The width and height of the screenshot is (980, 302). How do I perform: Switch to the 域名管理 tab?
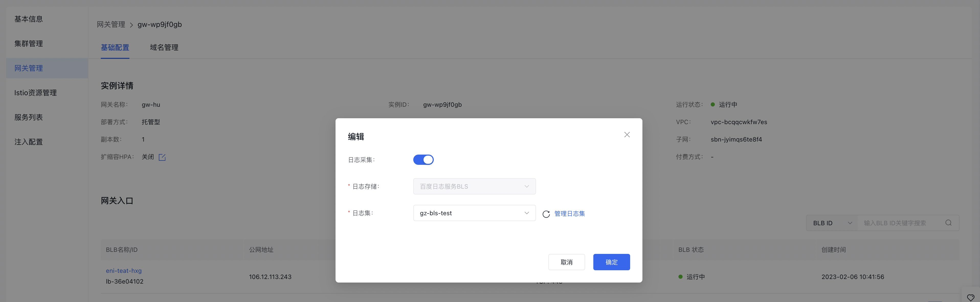click(164, 48)
